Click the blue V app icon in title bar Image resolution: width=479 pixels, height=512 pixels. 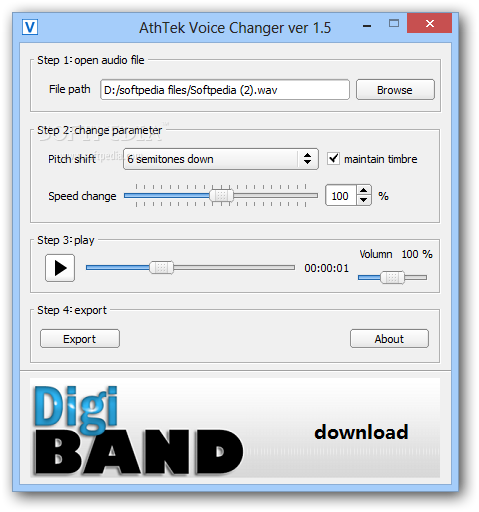coord(30,27)
